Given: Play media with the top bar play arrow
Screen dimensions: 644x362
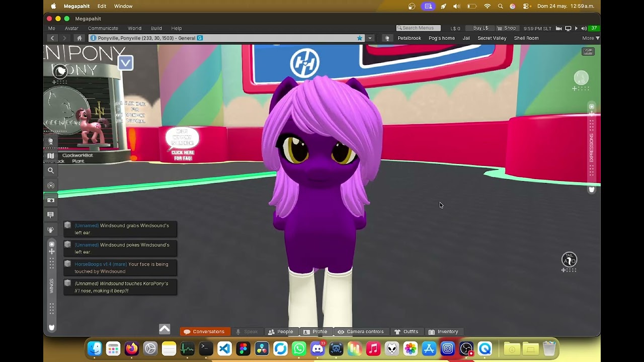Looking at the screenshot, I should click(576, 29).
